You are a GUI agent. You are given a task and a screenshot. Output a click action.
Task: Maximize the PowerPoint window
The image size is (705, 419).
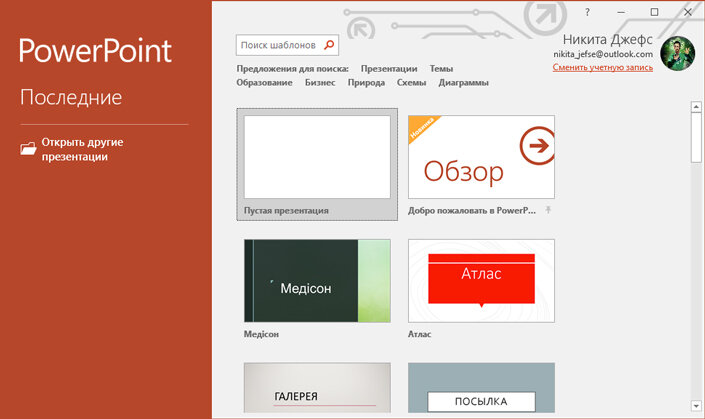click(x=654, y=12)
